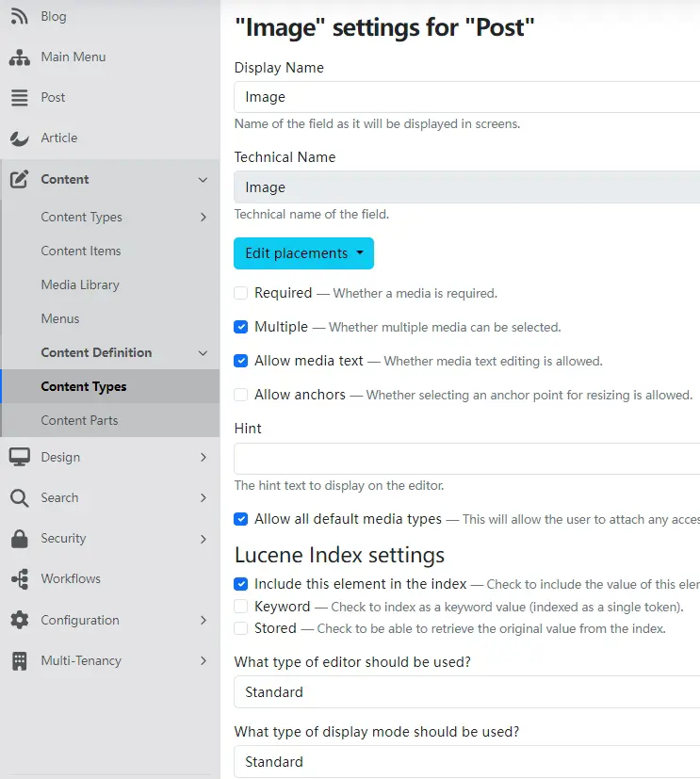The height and width of the screenshot is (779, 700).
Task: Click the Main Menu sitemap icon
Action: coord(19,57)
